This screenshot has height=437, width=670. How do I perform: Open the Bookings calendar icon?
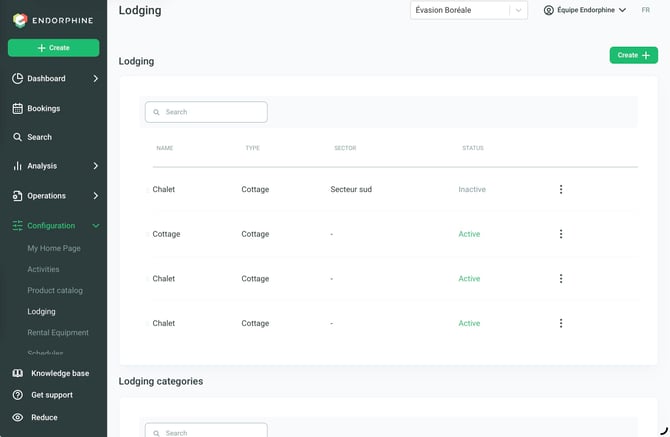click(18, 109)
